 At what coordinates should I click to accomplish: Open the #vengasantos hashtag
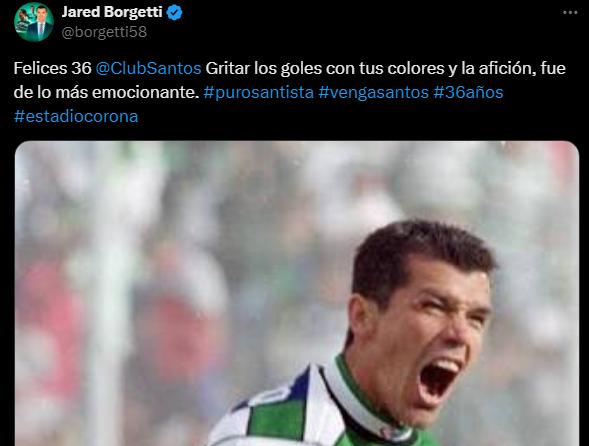coord(373,92)
